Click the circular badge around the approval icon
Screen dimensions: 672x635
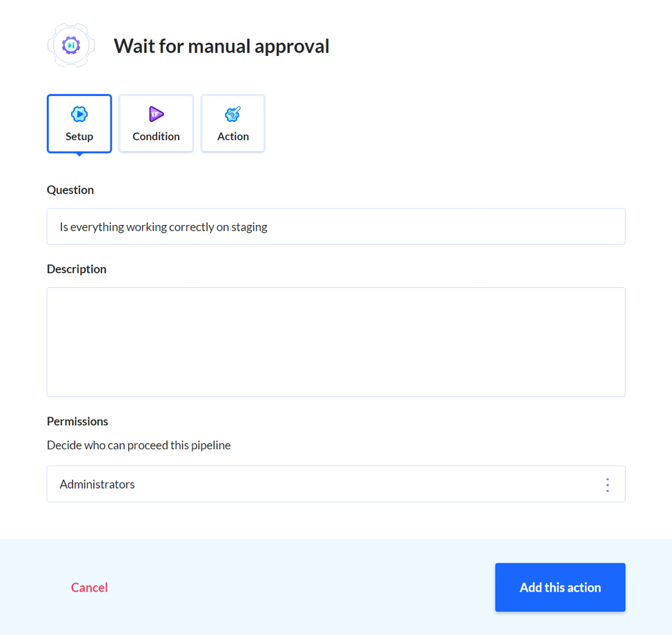point(71,46)
